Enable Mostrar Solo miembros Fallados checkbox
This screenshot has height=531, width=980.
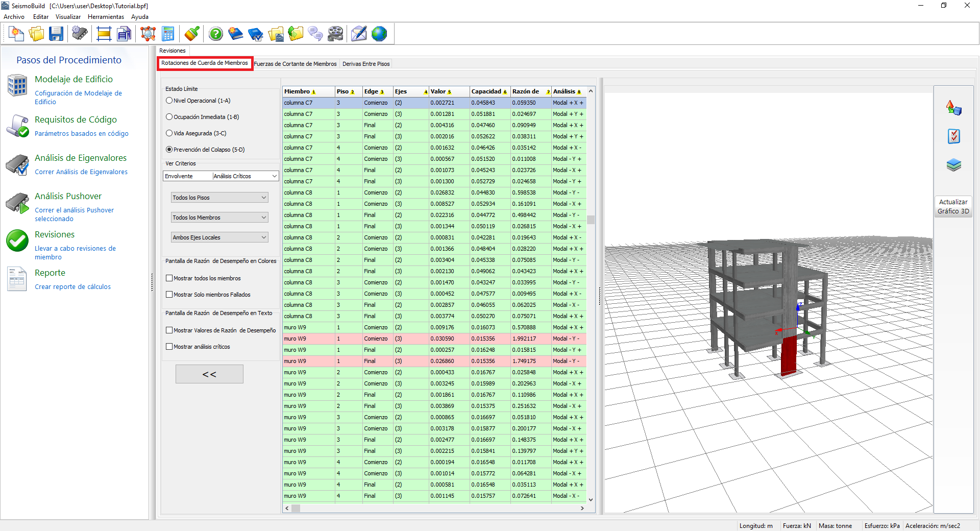(169, 295)
